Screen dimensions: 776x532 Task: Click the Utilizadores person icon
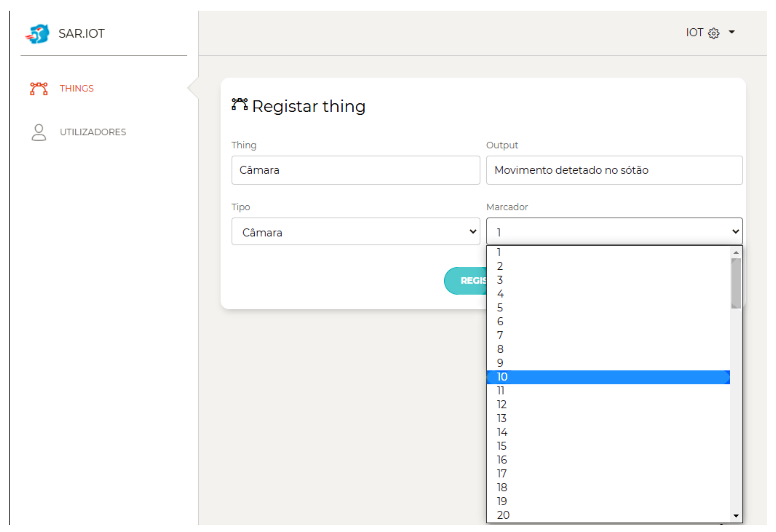(x=39, y=133)
